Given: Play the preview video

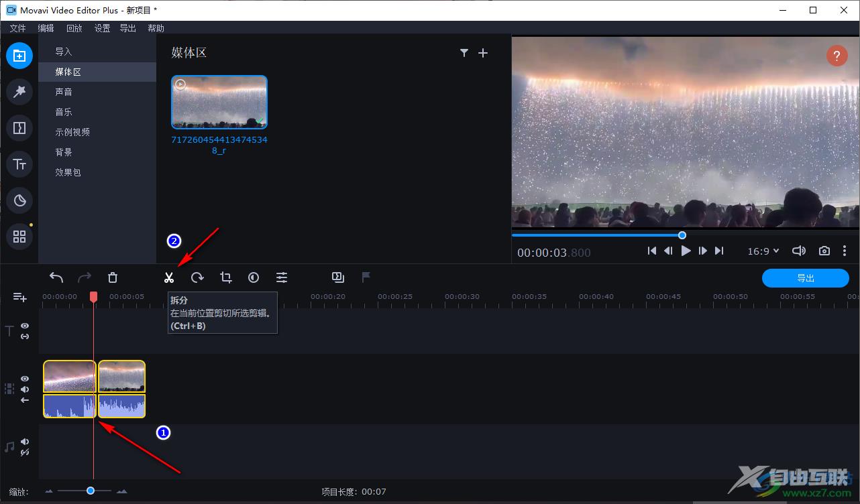Looking at the screenshot, I should [686, 251].
